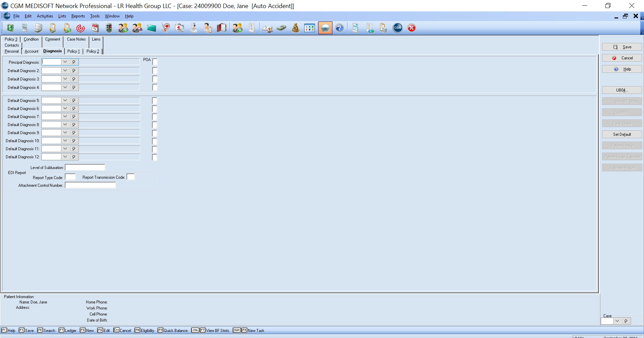Check the box on Default Diagnosis 8 row
This screenshot has height=338, width=644.
coord(155,125)
